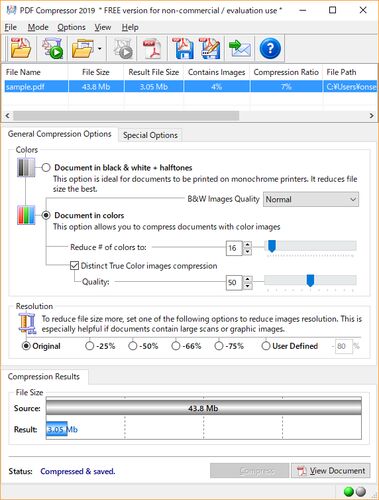Select the Document in colors radio button

point(46,215)
